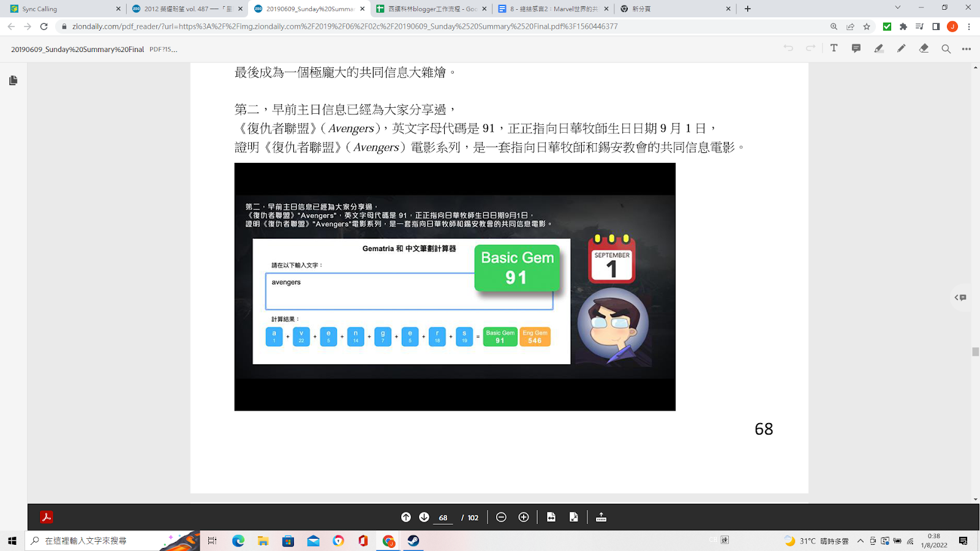This screenshot has height=551, width=980.
Task: Select the highlighter tool
Action: point(879,48)
